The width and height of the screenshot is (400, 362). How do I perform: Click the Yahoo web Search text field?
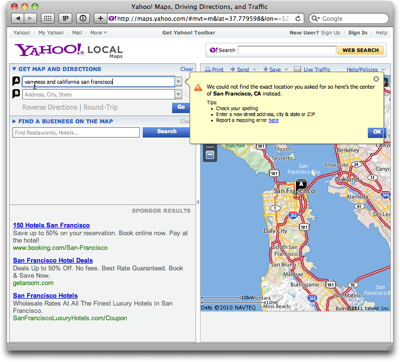coord(287,50)
